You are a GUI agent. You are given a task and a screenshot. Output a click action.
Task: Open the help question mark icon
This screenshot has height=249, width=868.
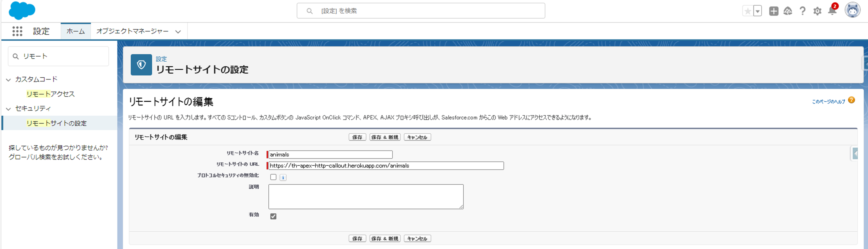pyautogui.click(x=802, y=11)
